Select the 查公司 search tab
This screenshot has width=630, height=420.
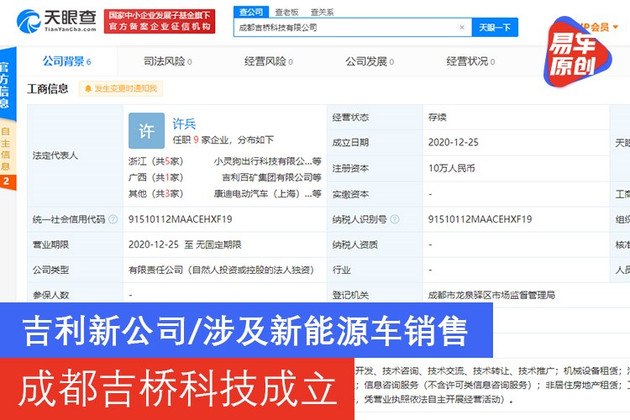[x=251, y=12]
